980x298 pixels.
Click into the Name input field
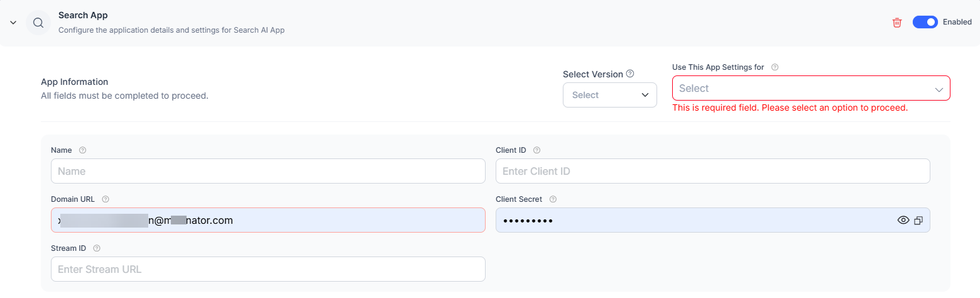pos(268,171)
